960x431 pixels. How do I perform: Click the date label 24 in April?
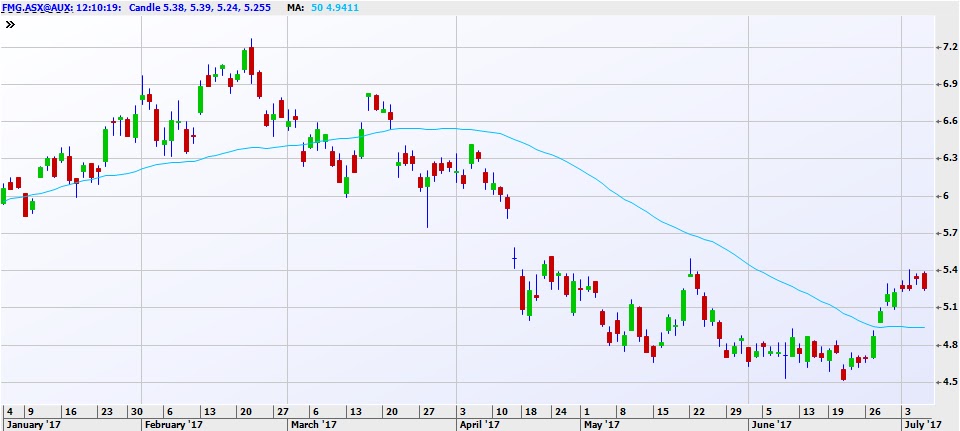coord(559,411)
